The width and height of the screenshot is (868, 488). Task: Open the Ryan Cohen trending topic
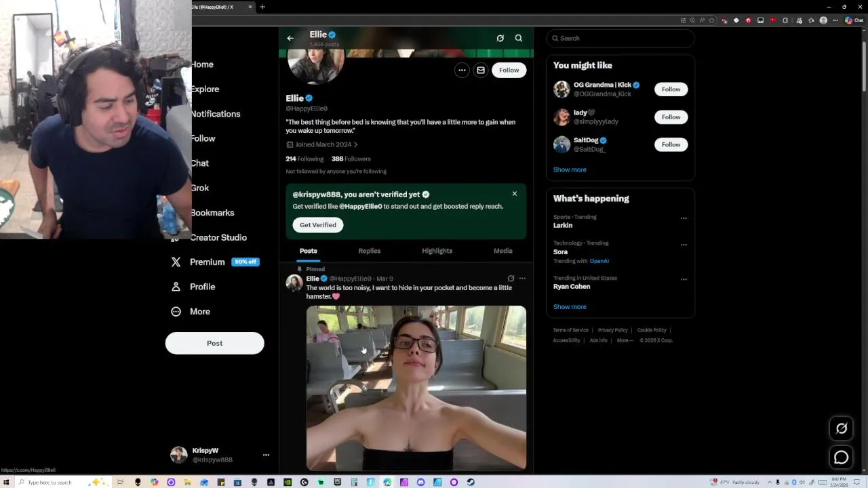tap(572, 286)
